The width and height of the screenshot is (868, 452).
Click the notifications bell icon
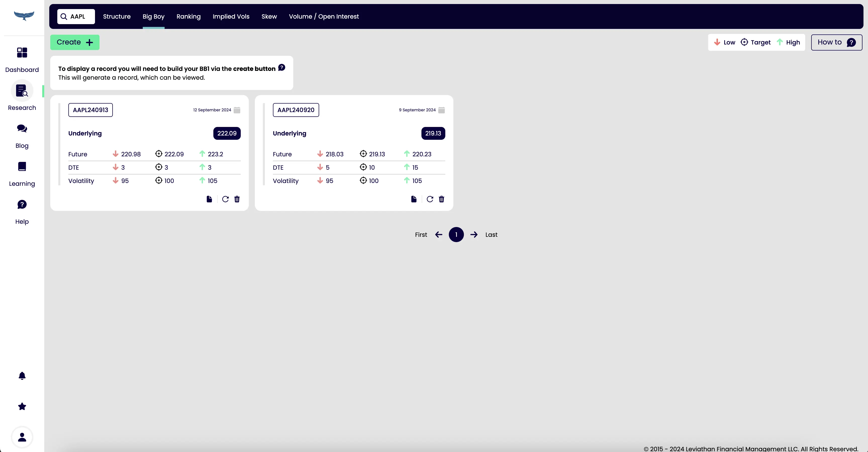22,376
